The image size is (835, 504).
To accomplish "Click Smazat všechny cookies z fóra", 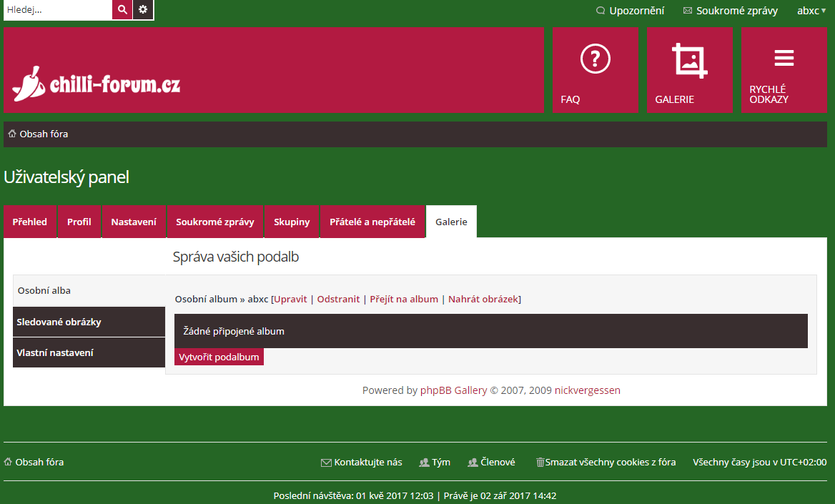I will tap(606, 462).
